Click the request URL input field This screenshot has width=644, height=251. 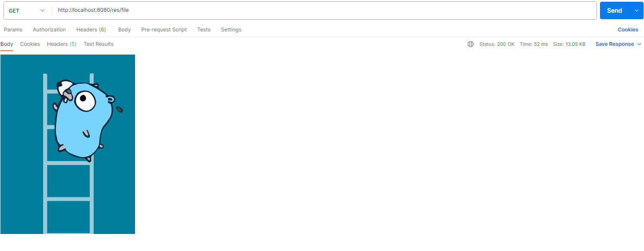point(324,10)
